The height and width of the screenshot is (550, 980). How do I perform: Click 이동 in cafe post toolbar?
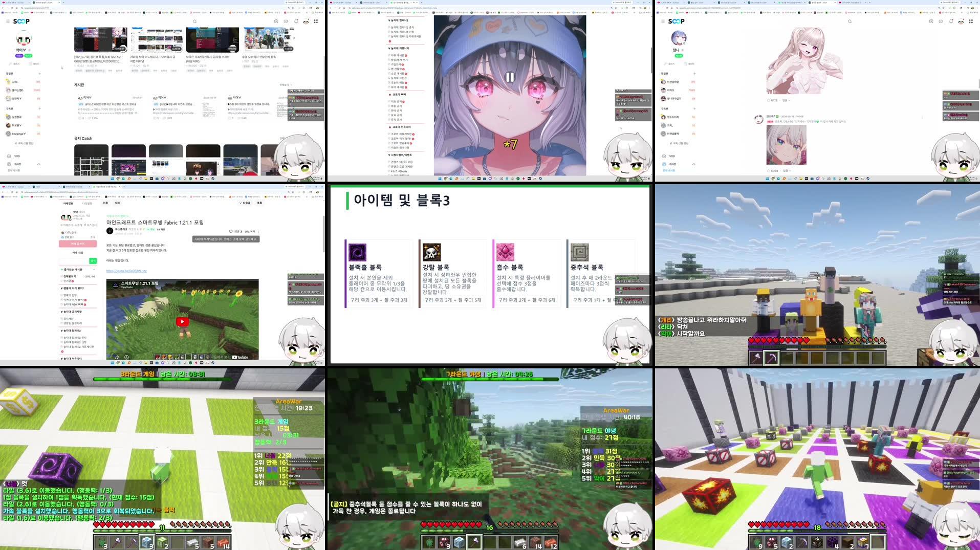pyautogui.click(x=106, y=203)
